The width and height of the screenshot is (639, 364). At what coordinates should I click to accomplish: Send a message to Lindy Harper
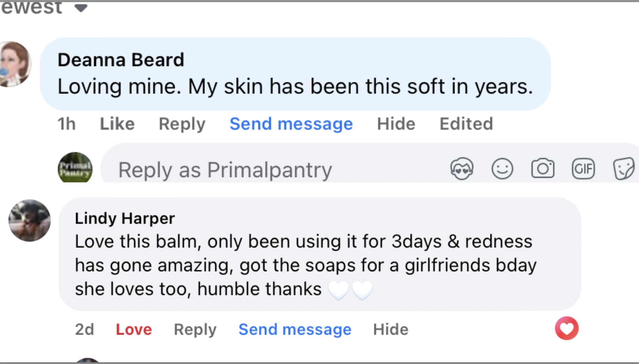(x=295, y=329)
